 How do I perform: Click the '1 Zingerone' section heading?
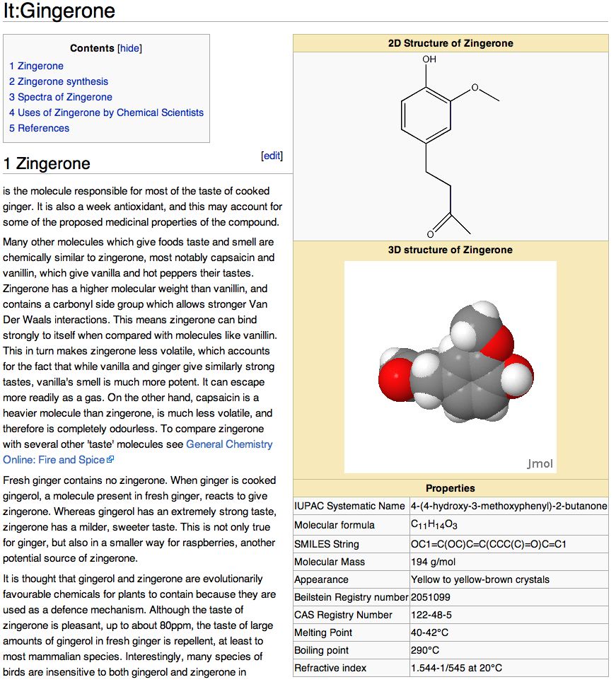47,163
